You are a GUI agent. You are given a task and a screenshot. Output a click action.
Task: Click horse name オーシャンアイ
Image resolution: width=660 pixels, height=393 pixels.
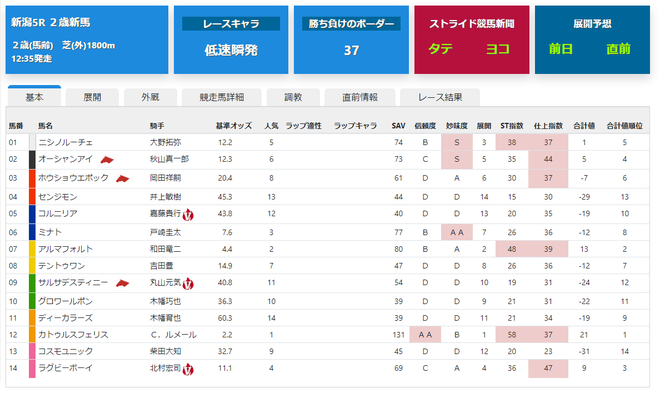point(65,159)
